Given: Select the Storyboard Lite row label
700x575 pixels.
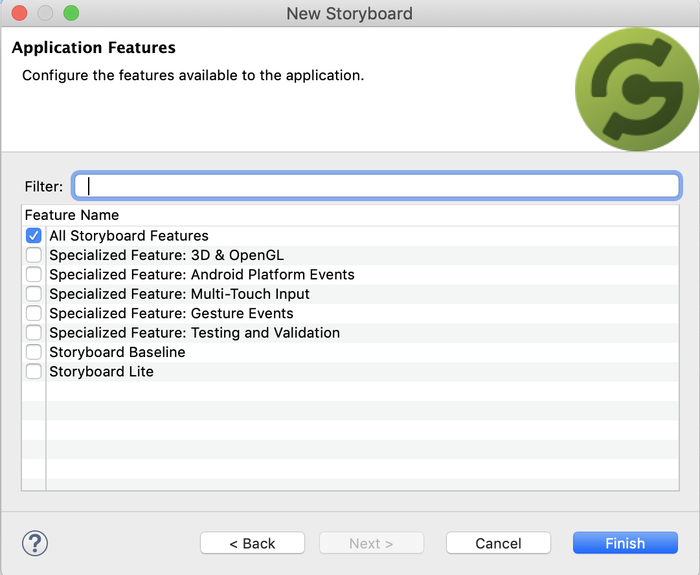Looking at the screenshot, I should click(x=101, y=371).
